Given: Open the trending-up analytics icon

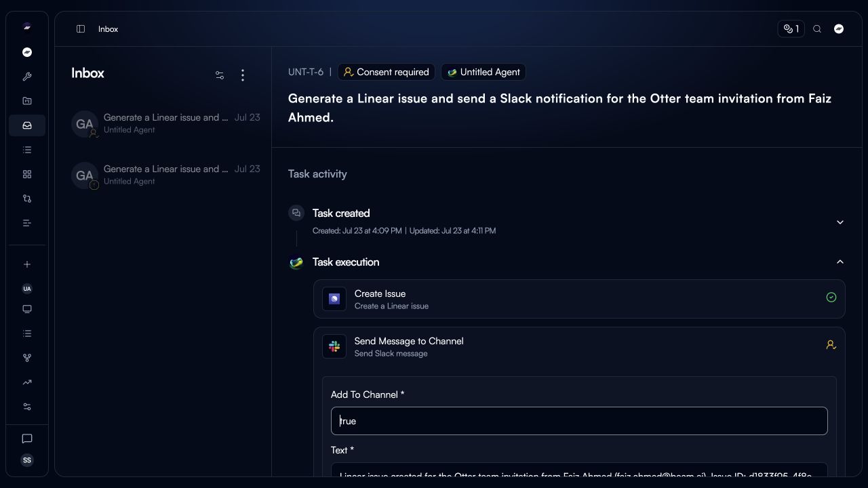Looking at the screenshot, I should tap(27, 382).
